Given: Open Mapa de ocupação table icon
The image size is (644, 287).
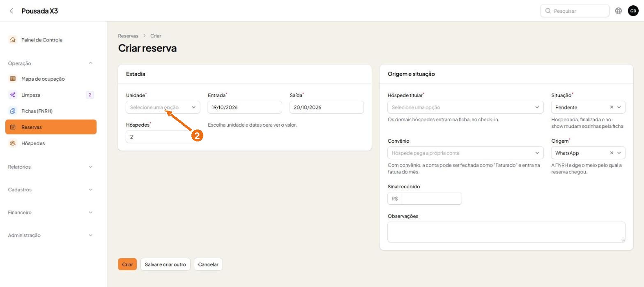Looking at the screenshot, I should click(x=13, y=79).
